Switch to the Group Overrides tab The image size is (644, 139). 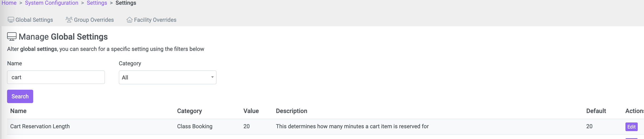90,20
